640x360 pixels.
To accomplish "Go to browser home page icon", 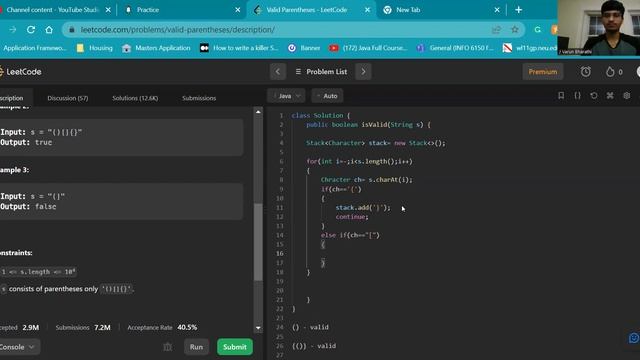I will click(49, 30).
